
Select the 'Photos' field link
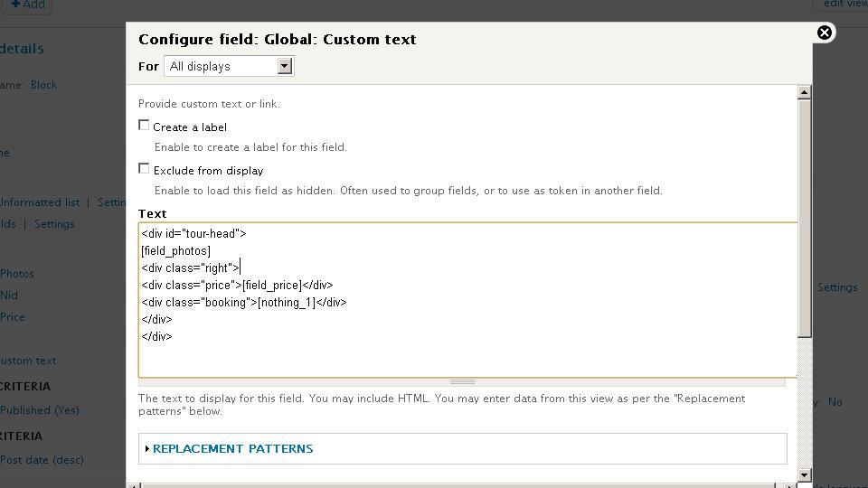(17, 274)
